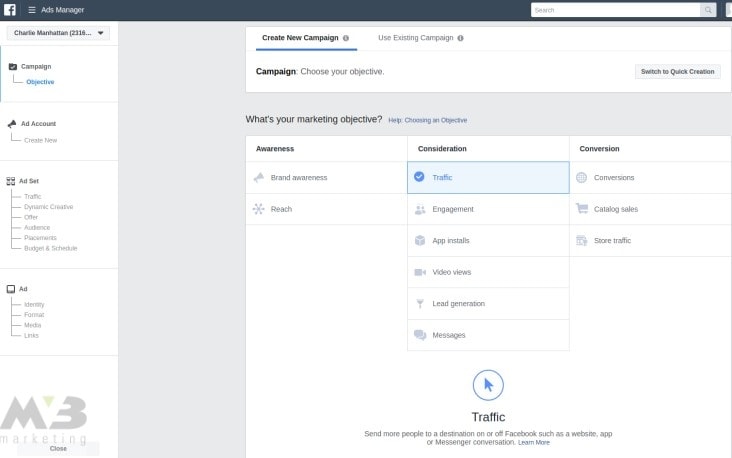This screenshot has width=732, height=458.
Task: Click Offer under Ad Set
Action: pyautogui.click(x=31, y=218)
